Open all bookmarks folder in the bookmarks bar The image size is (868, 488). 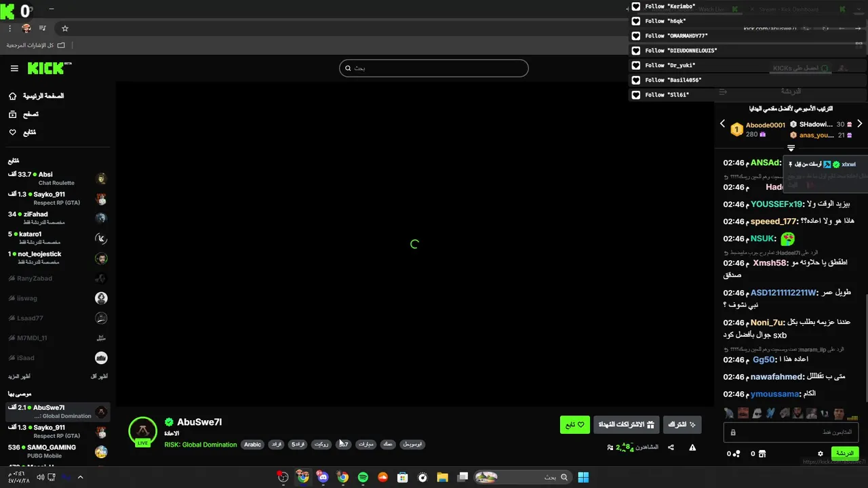pos(36,45)
